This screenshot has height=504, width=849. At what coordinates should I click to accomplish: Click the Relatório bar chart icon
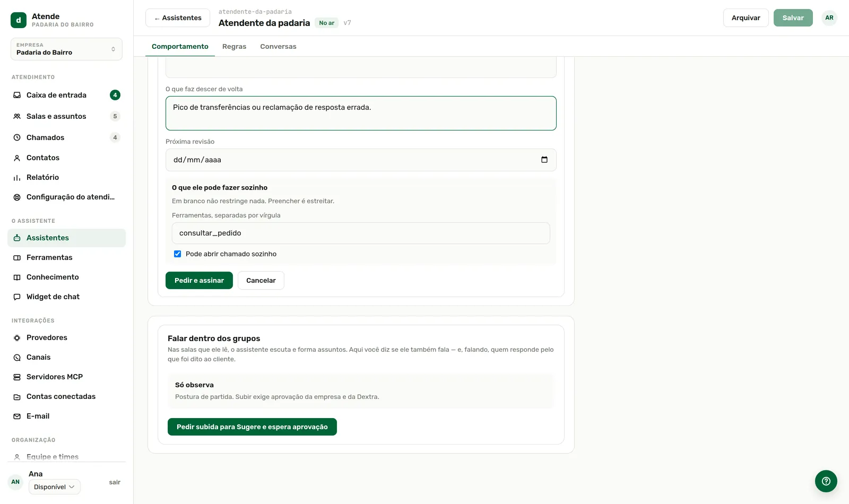[17, 177]
